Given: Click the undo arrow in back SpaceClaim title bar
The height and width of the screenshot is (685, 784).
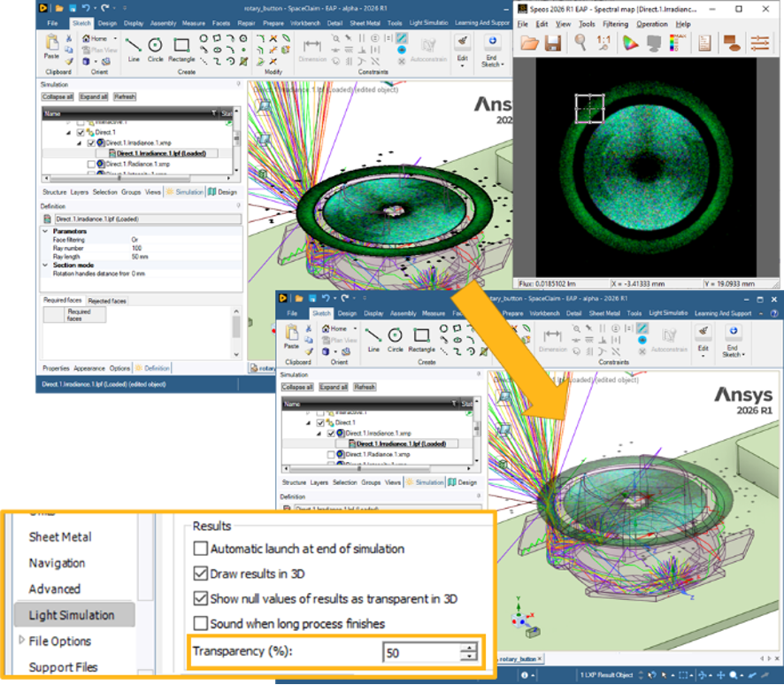Looking at the screenshot, I should tap(86, 7).
